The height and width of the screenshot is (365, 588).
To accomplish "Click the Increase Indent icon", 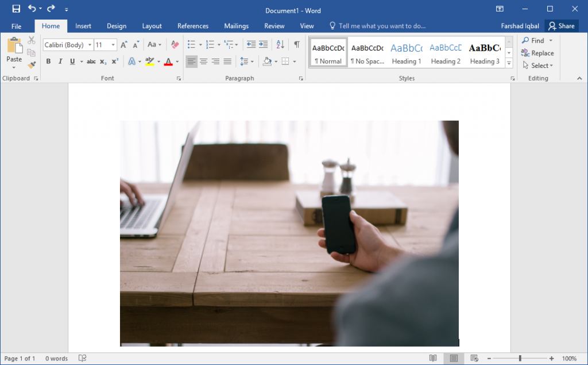I will 262,44.
